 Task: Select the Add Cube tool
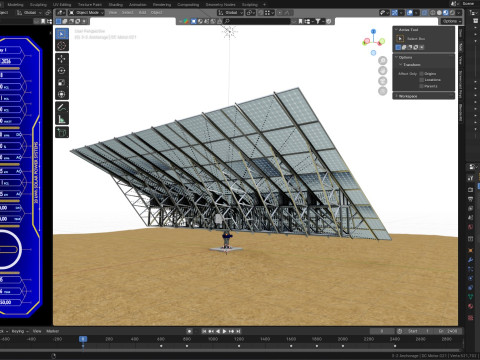click(62, 132)
